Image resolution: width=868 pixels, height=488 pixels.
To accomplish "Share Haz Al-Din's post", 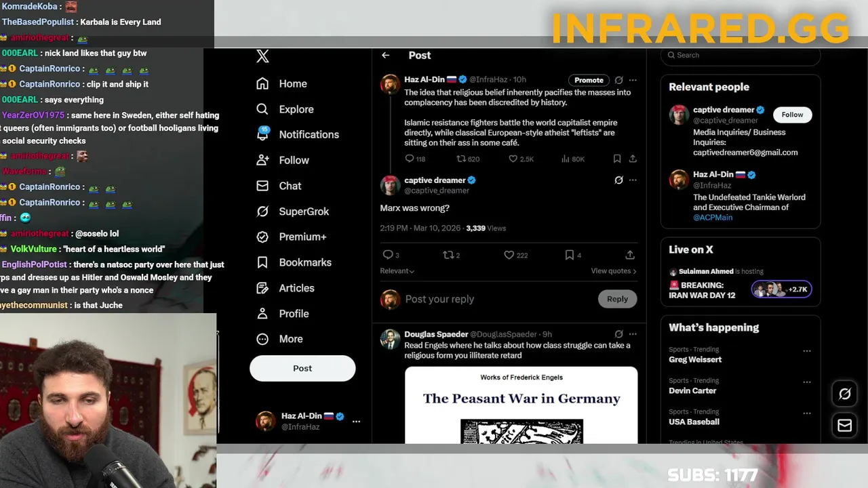I will click(x=633, y=159).
